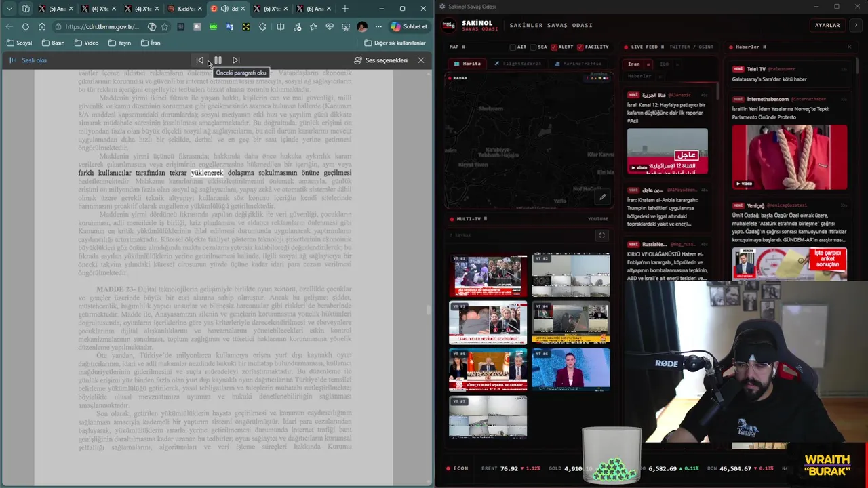Image resolution: width=868 pixels, height=488 pixels.
Task: Open the Sohbet et Copilot button
Action: [410, 26]
